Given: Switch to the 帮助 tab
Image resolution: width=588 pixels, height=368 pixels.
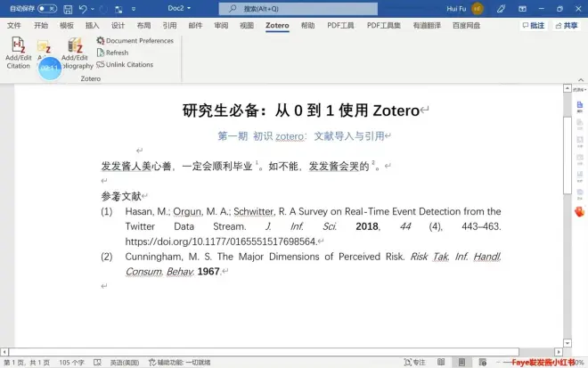Looking at the screenshot, I should point(308,25).
